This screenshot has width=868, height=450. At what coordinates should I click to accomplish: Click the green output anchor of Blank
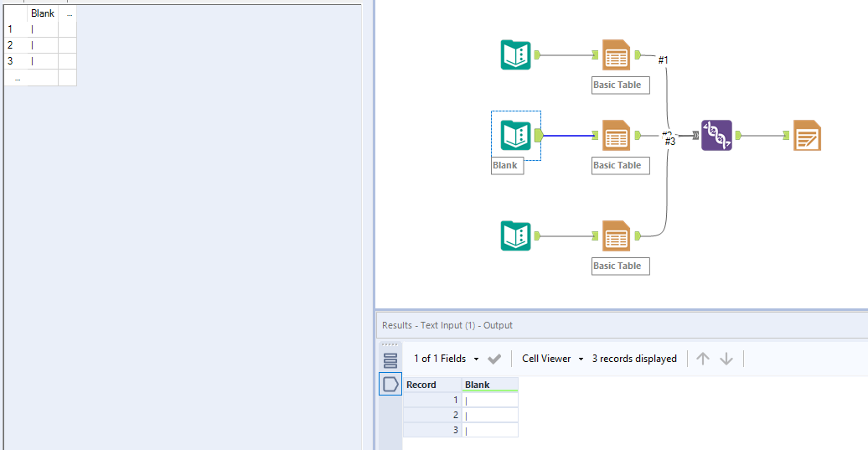point(539,136)
